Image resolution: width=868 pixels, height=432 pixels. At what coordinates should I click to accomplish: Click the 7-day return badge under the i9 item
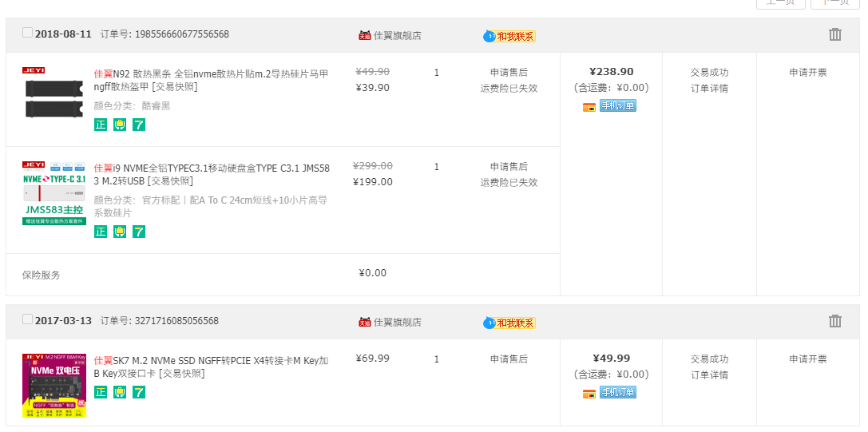pyautogui.click(x=139, y=232)
